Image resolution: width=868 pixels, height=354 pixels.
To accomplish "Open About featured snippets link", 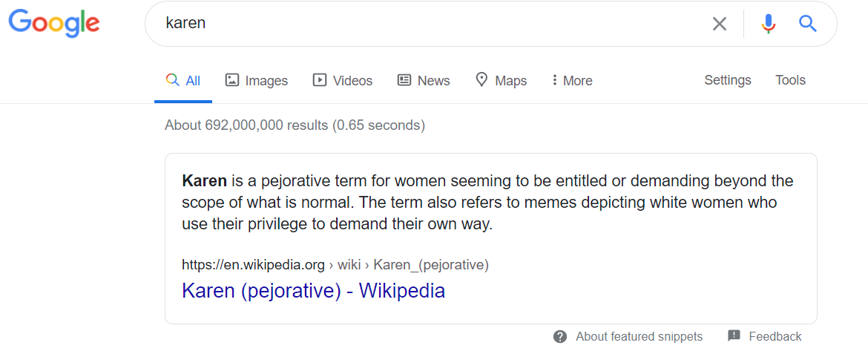I will [639, 336].
